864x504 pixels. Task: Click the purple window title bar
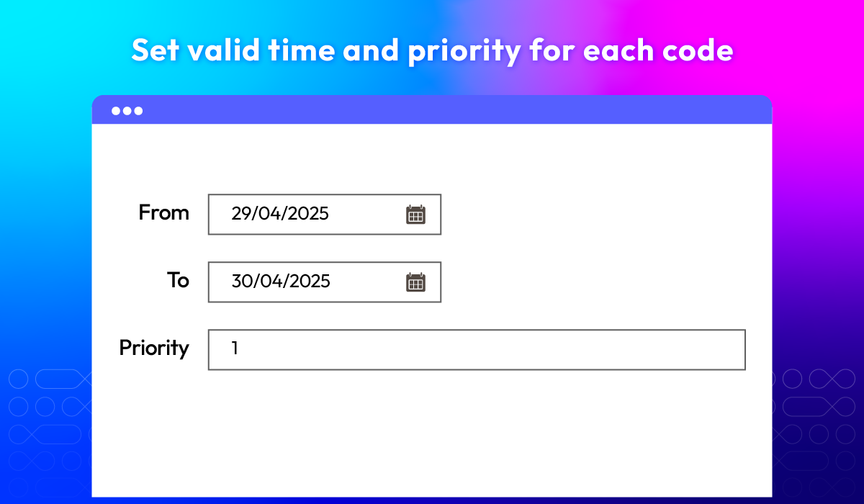coord(432,110)
